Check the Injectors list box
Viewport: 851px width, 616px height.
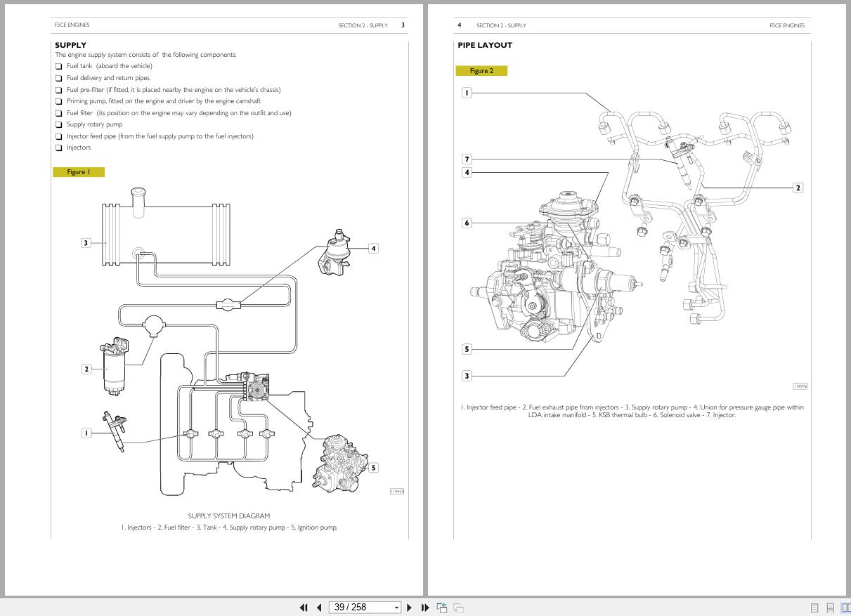tap(59, 148)
